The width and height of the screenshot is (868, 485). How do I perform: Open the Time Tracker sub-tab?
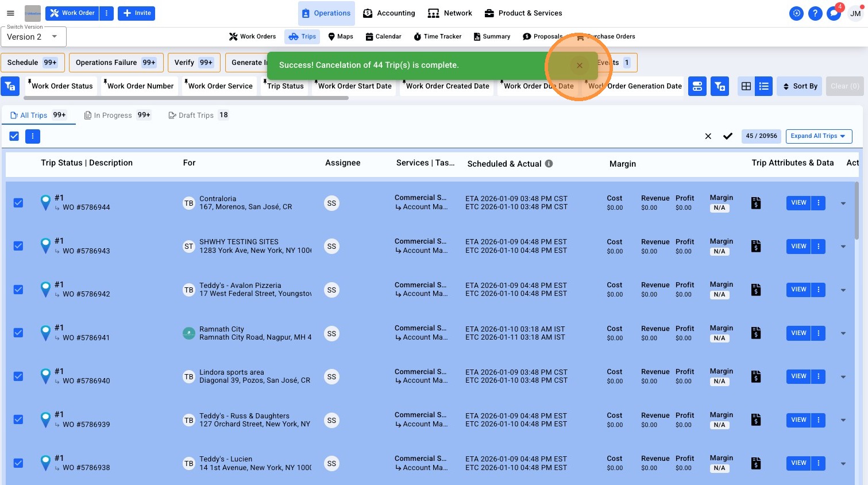coord(438,37)
